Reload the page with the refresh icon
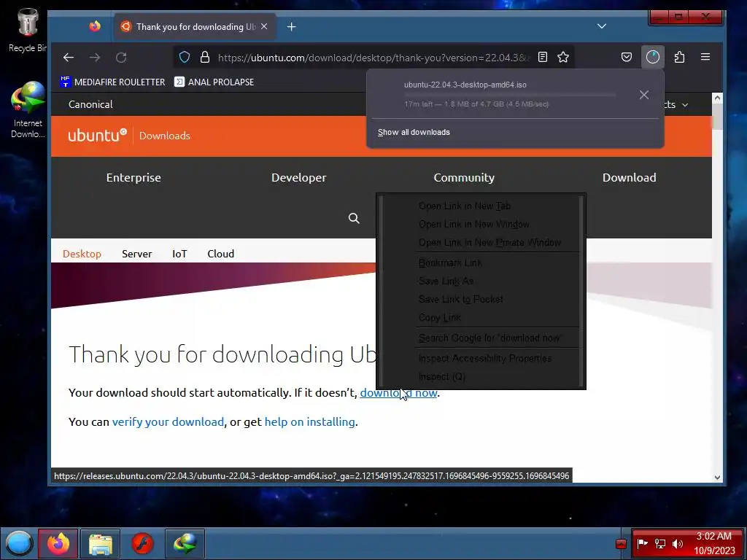This screenshot has height=560, width=747. 121,58
